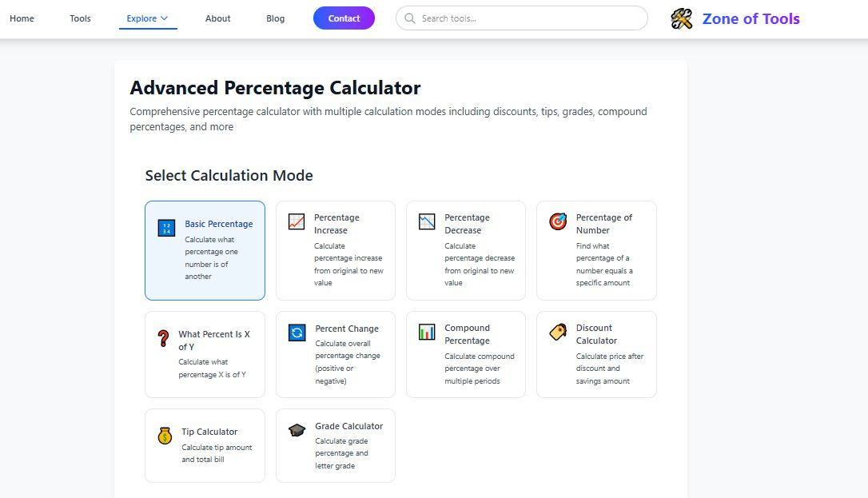The image size is (868, 498).
Task: Open the Blog section
Action: [x=275, y=18]
